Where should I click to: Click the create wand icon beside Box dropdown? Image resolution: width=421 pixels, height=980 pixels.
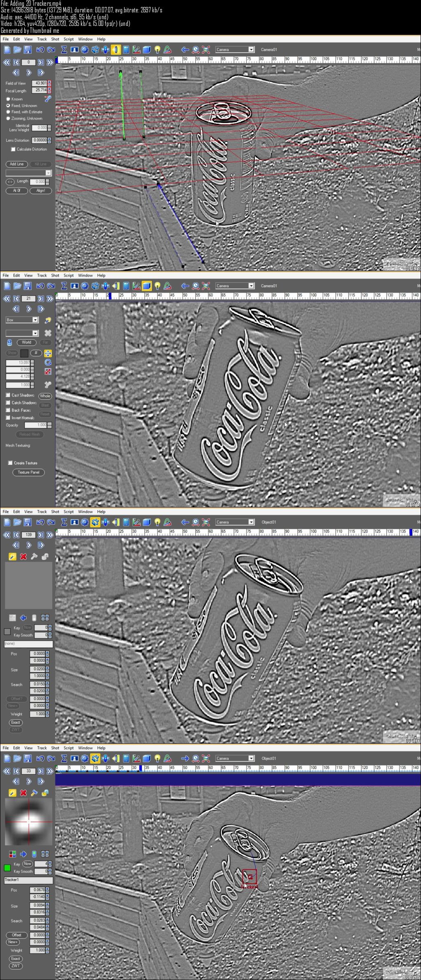[x=48, y=320]
